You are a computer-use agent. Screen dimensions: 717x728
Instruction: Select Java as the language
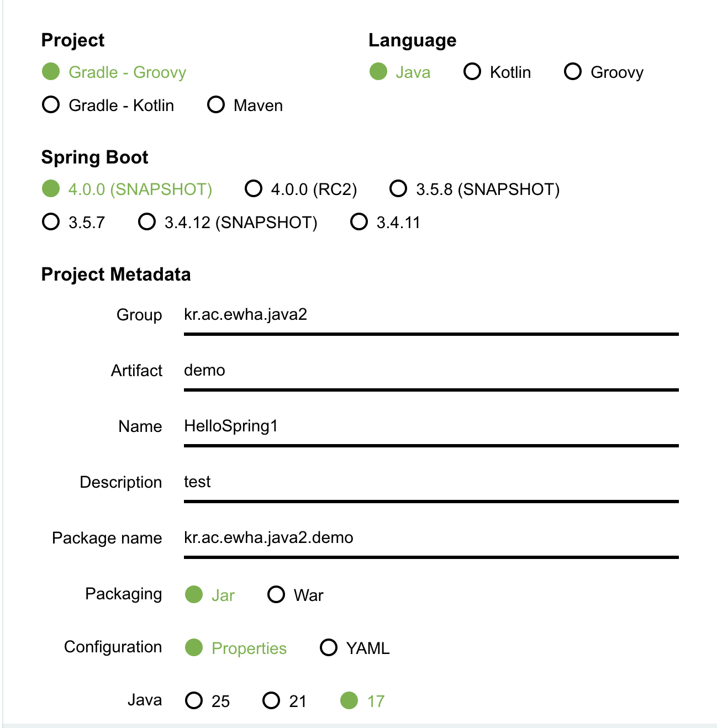[x=378, y=72]
